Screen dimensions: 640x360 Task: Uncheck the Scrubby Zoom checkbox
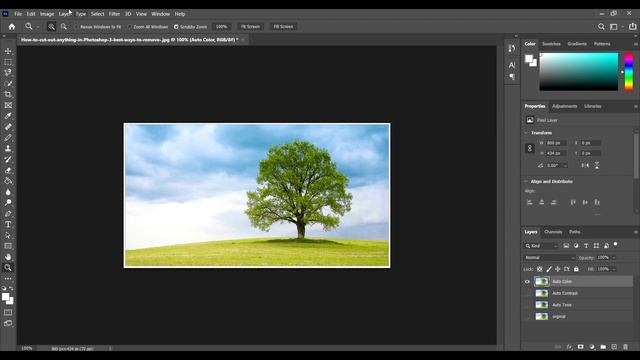coord(176,27)
